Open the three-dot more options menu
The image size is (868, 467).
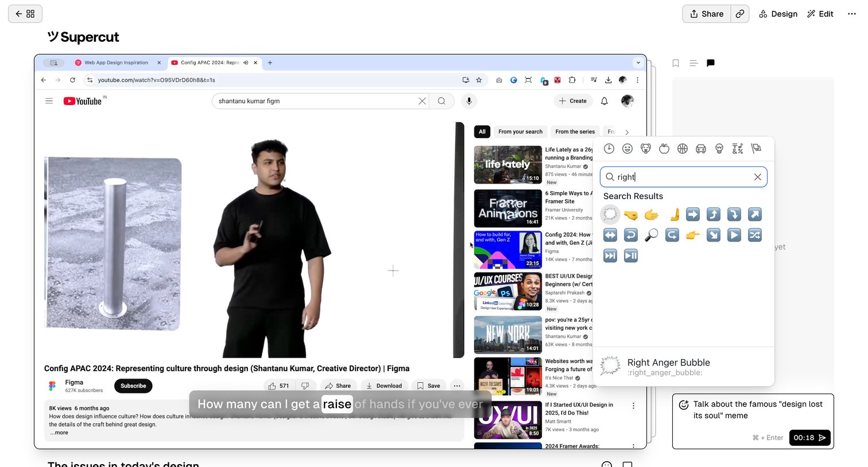tap(852, 14)
